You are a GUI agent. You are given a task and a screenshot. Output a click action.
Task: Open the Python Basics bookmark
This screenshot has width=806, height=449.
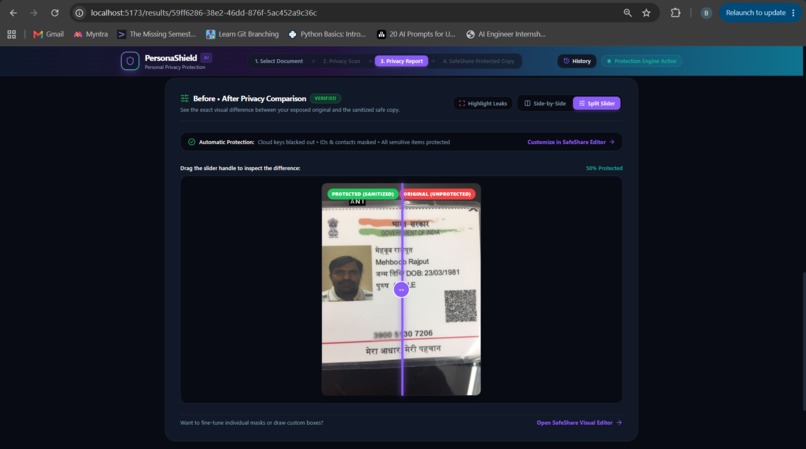pos(327,34)
